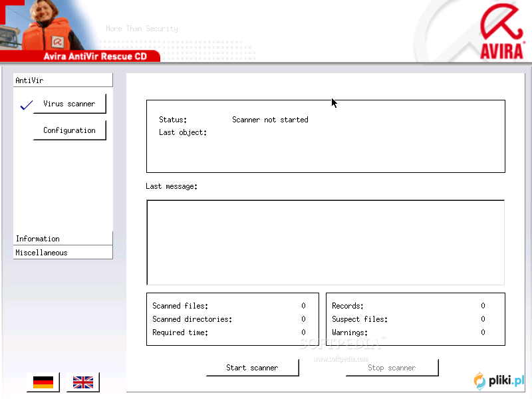Switch language to English UK flag

tap(83, 382)
